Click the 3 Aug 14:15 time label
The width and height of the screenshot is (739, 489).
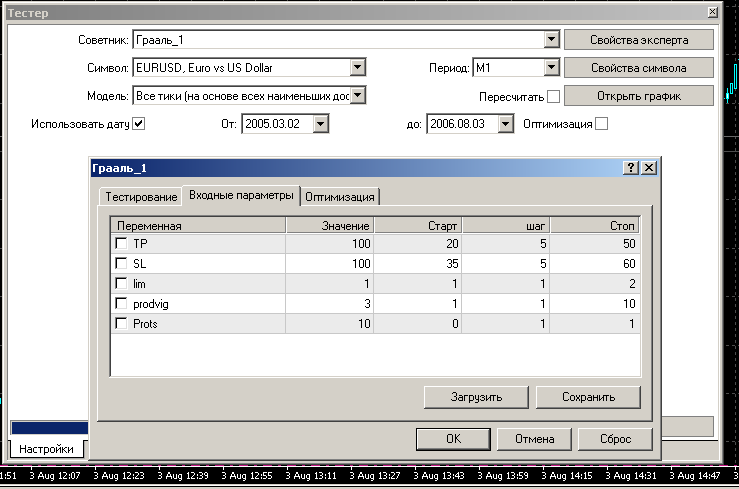(567, 476)
